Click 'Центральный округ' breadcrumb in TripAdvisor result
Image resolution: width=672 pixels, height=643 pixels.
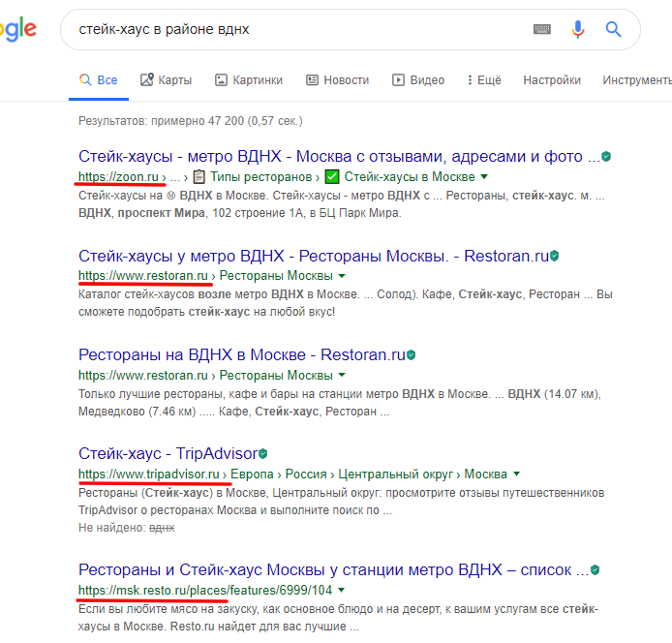pyautogui.click(x=395, y=475)
